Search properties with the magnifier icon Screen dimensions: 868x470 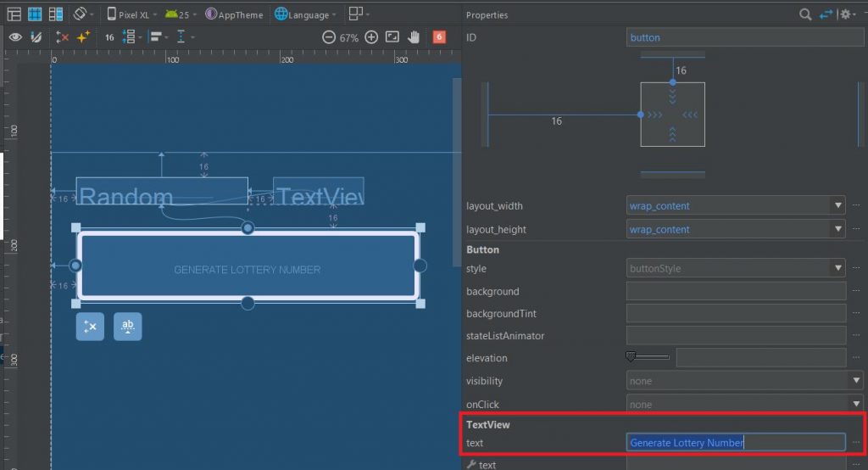805,14
